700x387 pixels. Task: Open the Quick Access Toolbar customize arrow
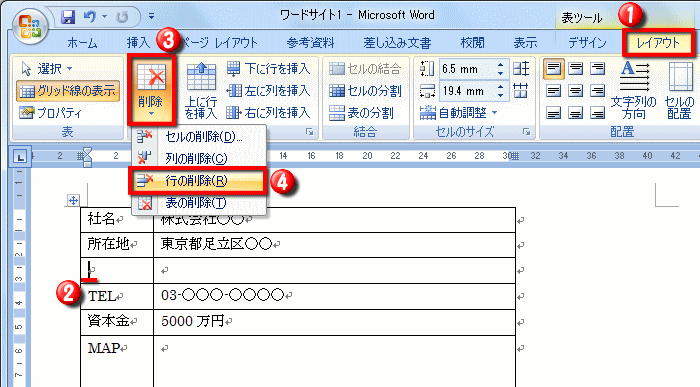pyautogui.click(x=151, y=17)
